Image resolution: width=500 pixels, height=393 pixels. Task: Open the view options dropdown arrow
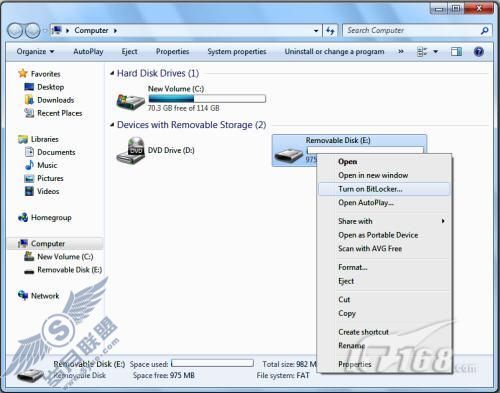click(x=435, y=52)
